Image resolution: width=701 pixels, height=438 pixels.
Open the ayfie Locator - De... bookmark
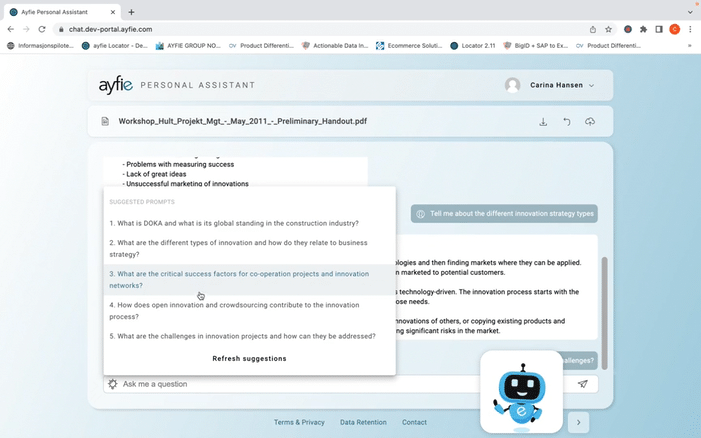click(114, 46)
